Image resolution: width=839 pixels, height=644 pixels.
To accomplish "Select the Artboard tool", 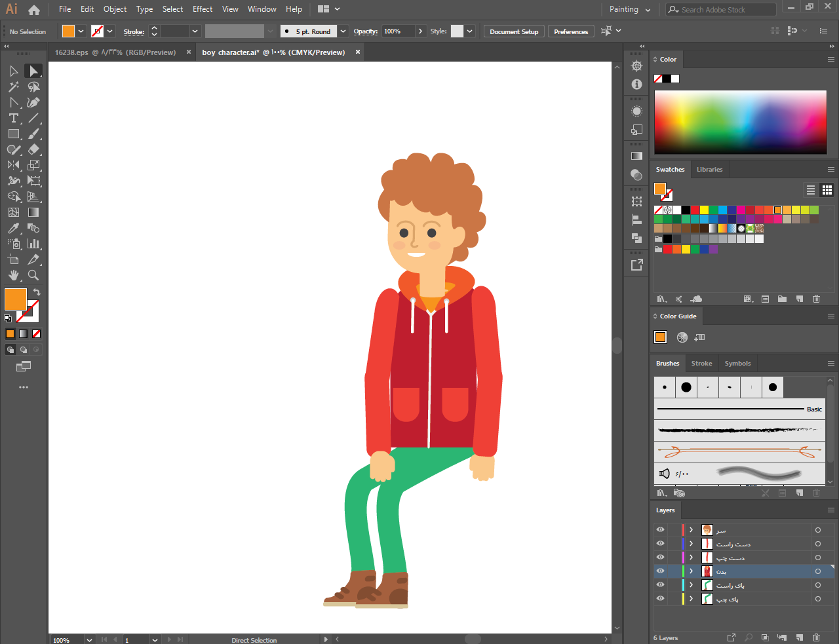I will 14,259.
